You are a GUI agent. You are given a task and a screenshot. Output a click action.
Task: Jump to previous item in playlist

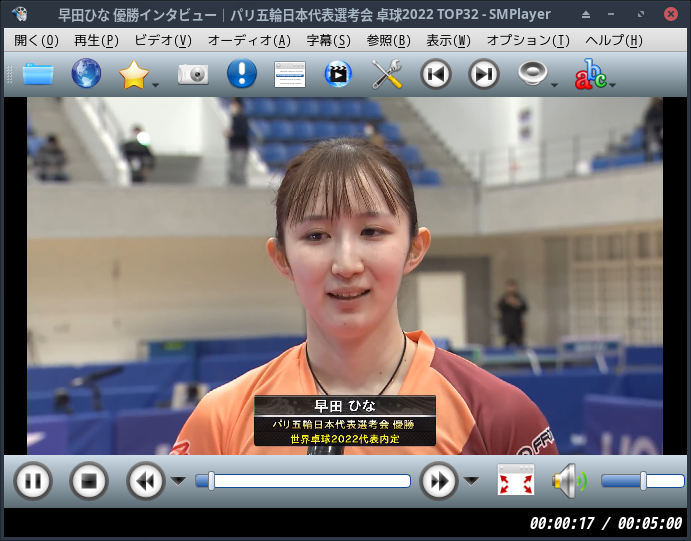(x=435, y=74)
